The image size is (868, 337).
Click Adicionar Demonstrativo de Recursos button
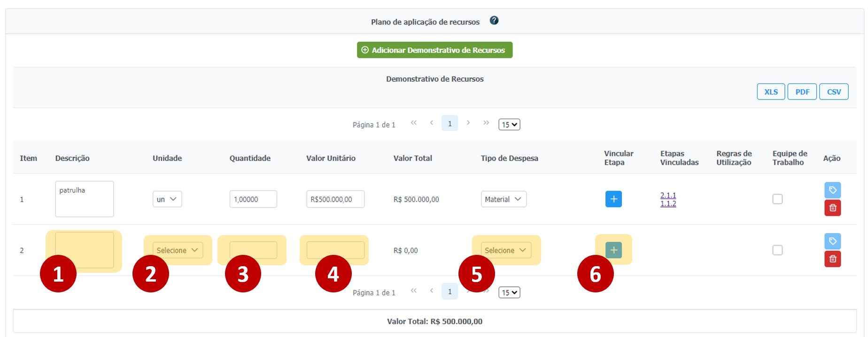pos(434,50)
